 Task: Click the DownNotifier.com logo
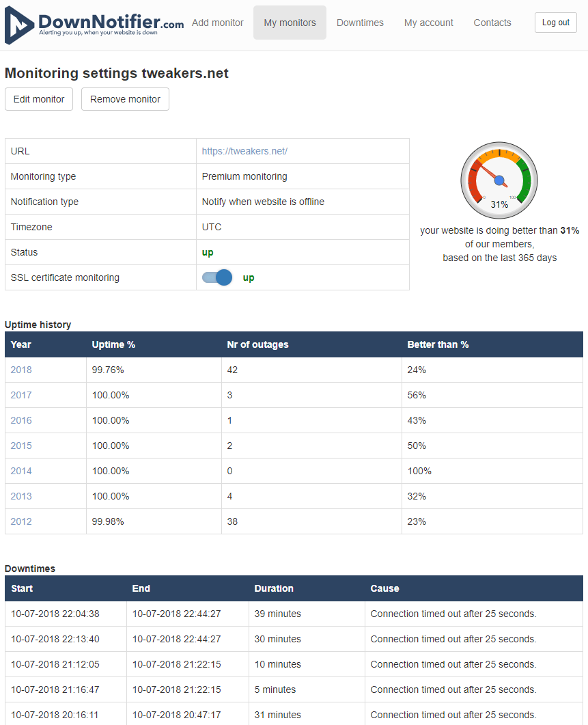tap(94, 25)
